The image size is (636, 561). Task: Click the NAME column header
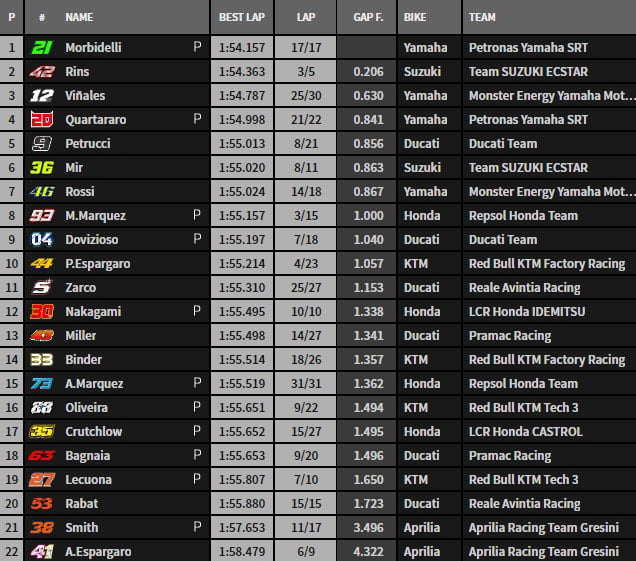tap(79, 17)
